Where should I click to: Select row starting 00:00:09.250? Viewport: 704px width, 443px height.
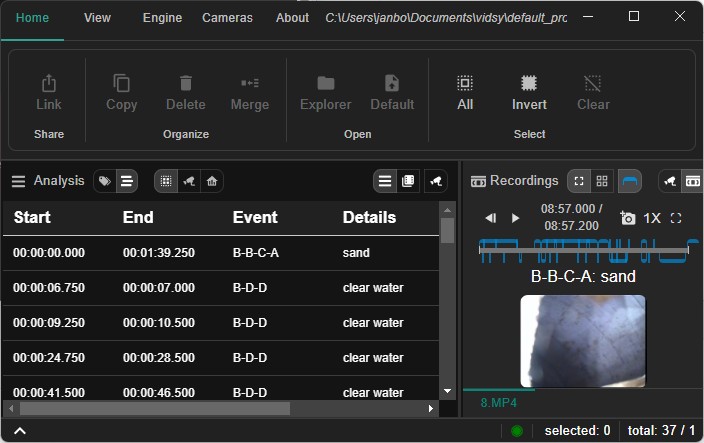(220, 323)
